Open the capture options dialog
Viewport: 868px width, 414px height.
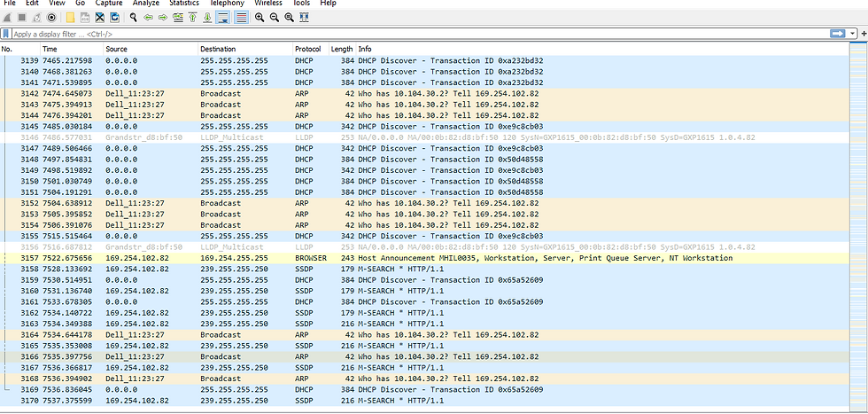click(52, 18)
